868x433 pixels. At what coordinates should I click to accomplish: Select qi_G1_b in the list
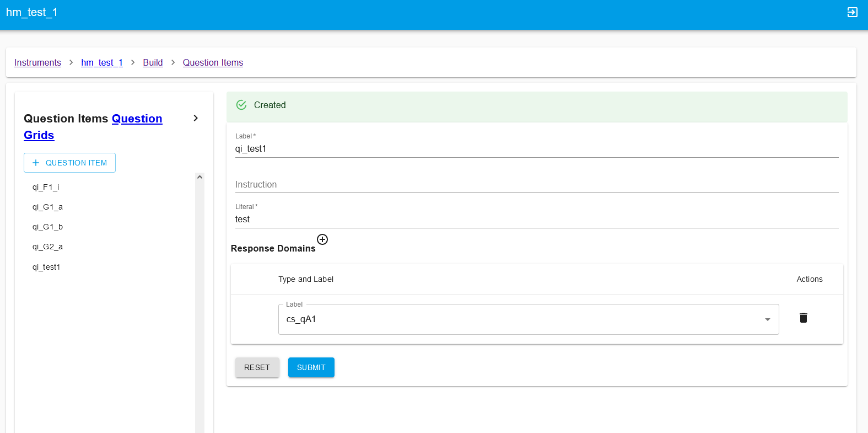tap(47, 227)
